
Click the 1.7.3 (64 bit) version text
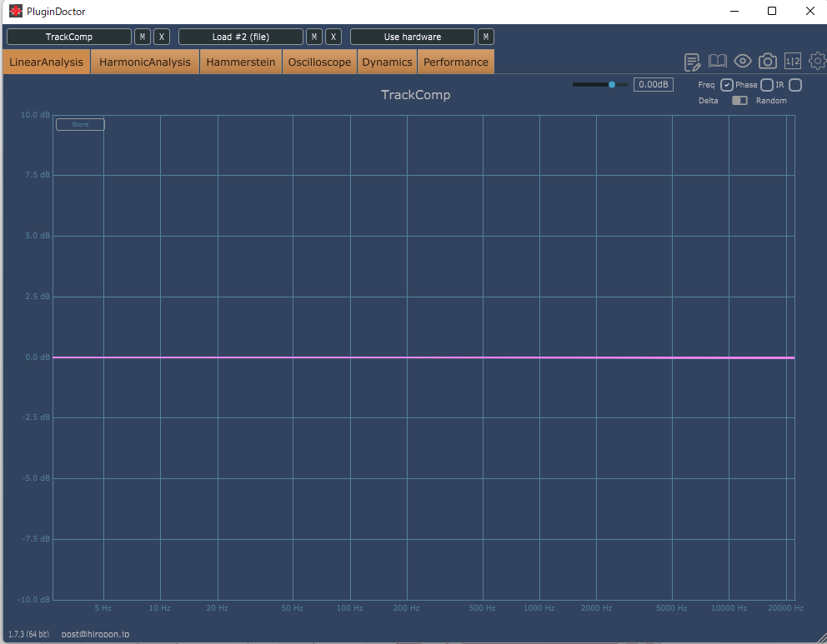(x=28, y=634)
